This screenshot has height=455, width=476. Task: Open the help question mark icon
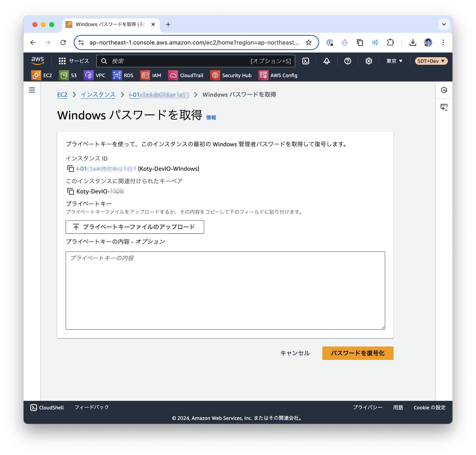347,61
